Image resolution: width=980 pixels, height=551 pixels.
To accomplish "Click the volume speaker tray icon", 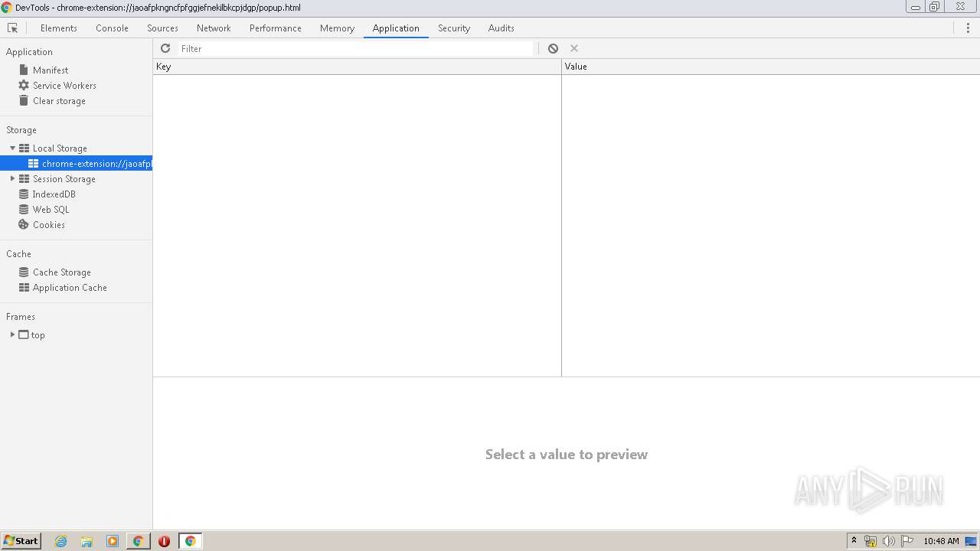I will [888, 541].
